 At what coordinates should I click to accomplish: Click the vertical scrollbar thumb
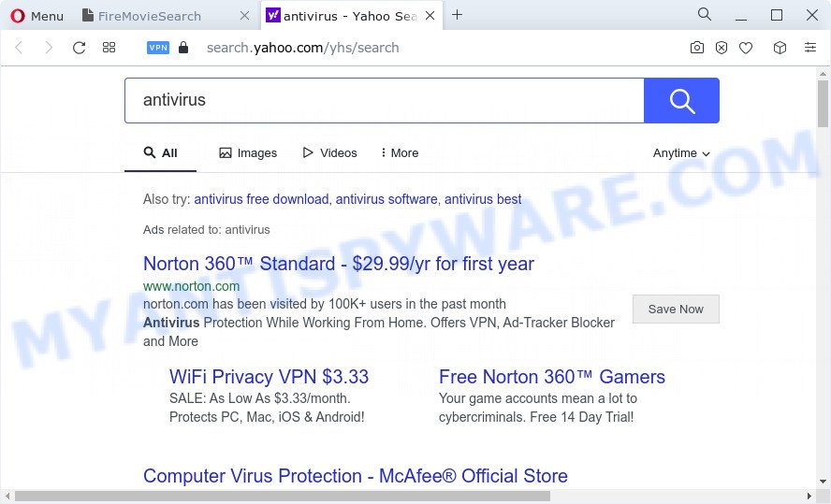(x=823, y=104)
